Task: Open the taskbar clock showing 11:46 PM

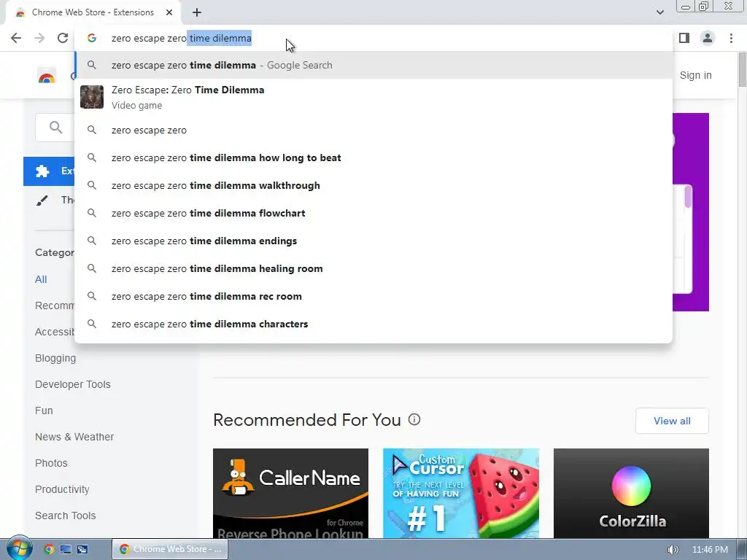Action: coord(710,550)
